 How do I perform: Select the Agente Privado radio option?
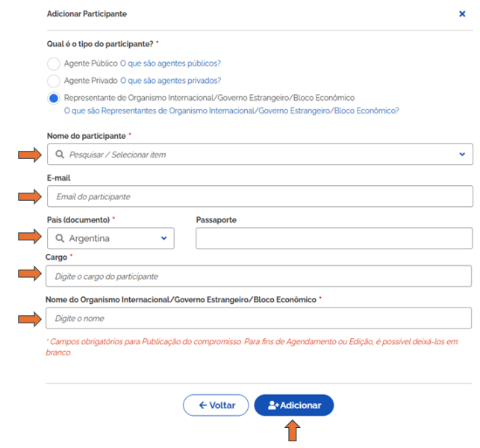tap(54, 81)
